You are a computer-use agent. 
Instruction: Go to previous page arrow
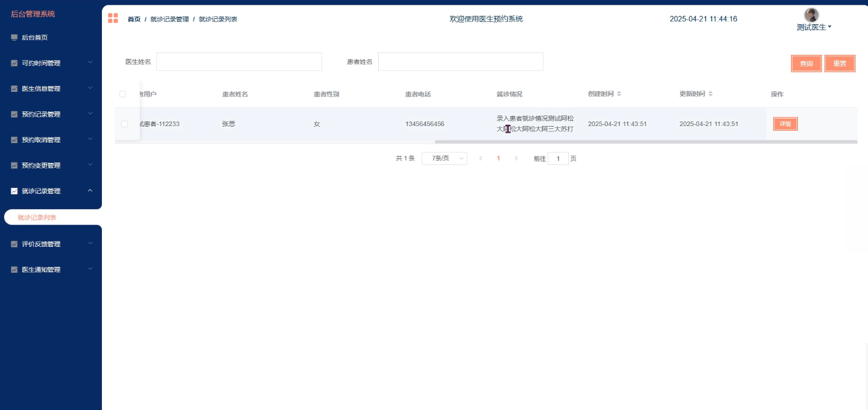pos(481,158)
